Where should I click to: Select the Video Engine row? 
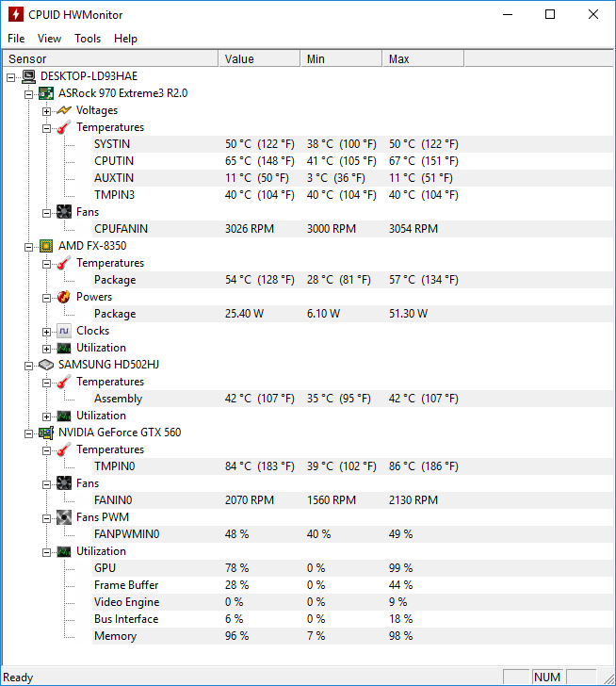[x=352, y=602]
